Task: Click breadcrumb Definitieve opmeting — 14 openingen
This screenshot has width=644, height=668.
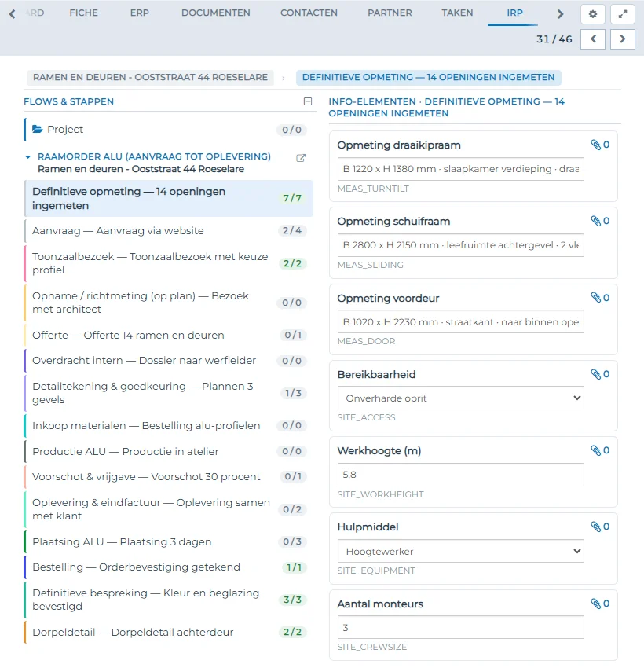Action: click(428, 78)
